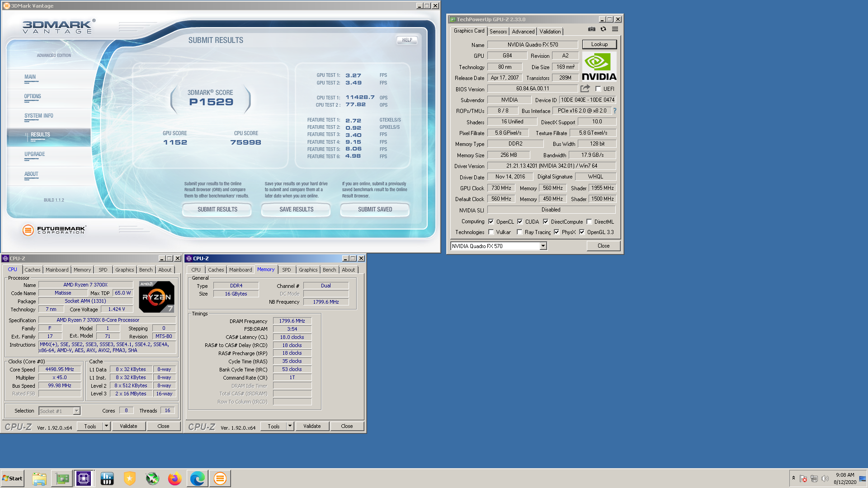The height and width of the screenshot is (488, 868).
Task: Click Submit Saved in 3DMark
Action: pyautogui.click(x=375, y=210)
